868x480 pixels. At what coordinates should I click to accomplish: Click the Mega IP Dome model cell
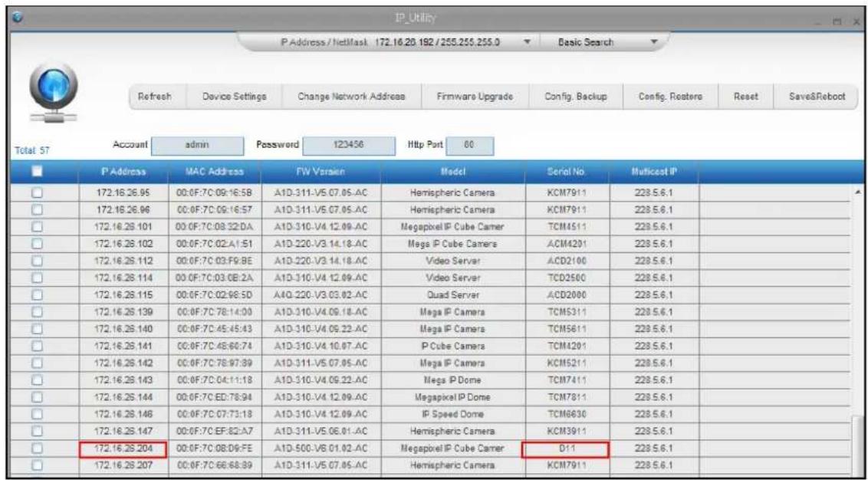coord(453,381)
